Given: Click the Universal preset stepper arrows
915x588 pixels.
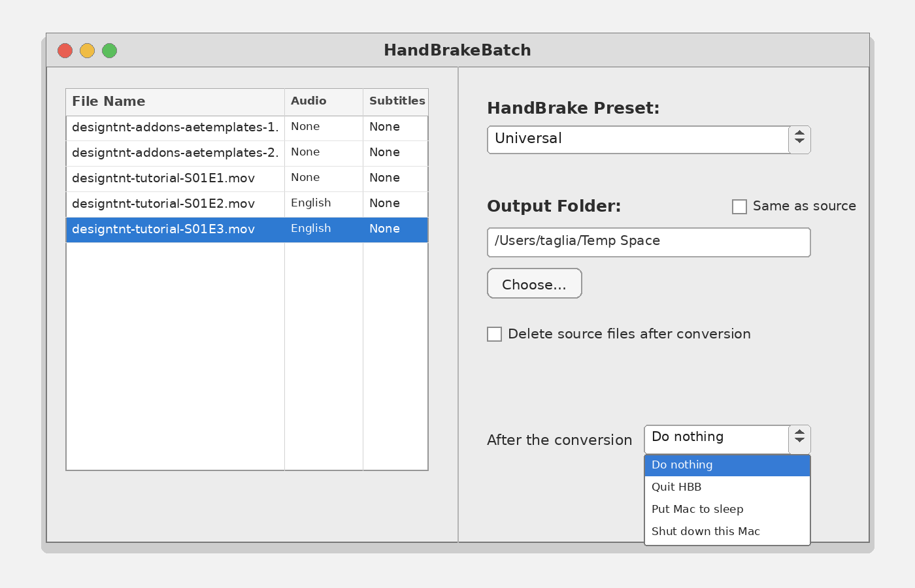Looking at the screenshot, I should 799,140.
